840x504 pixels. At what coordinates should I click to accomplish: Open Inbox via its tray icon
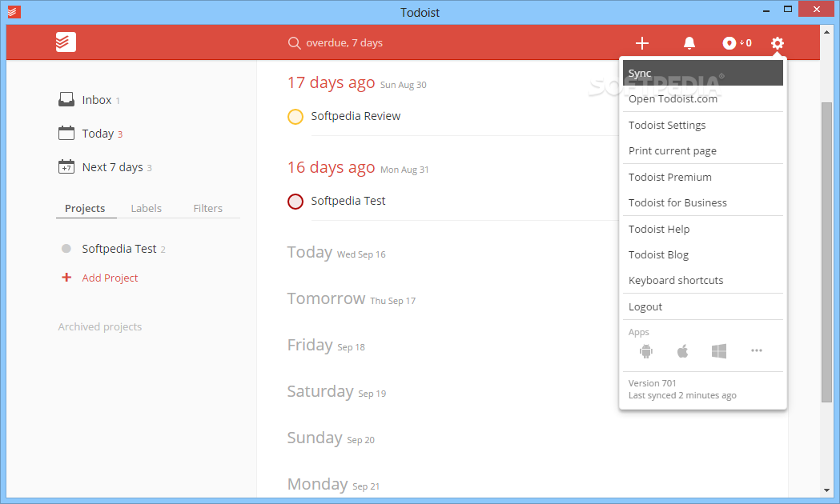[x=66, y=99]
